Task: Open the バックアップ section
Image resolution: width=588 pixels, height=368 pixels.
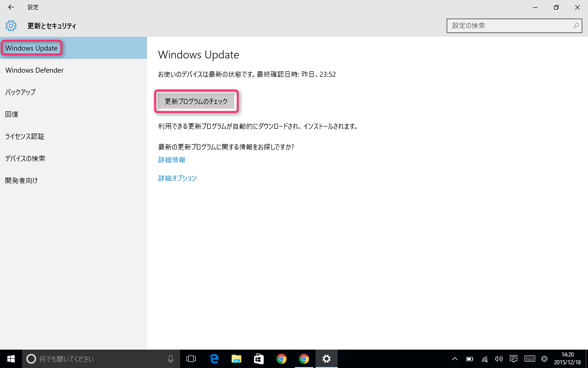Action: (73, 92)
